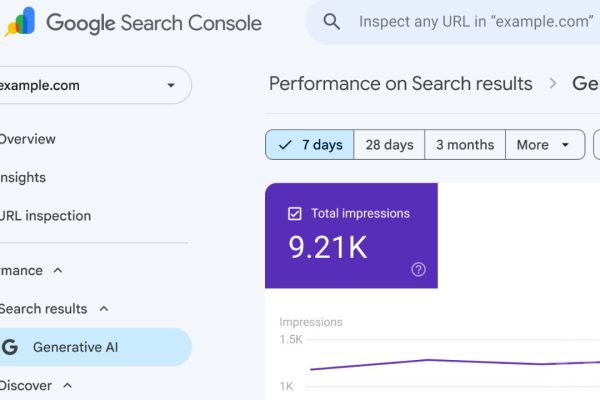Collapse the Performance section chevron

(58, 271)
